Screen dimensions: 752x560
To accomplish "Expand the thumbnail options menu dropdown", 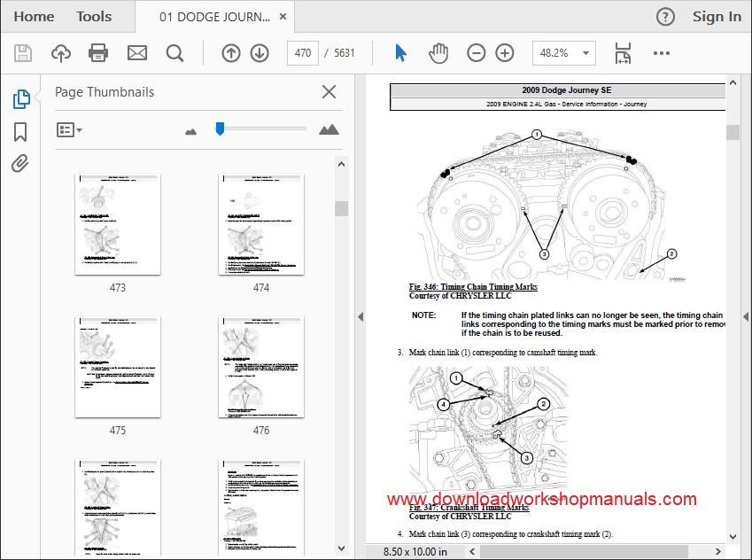I will tap(69, 130).
